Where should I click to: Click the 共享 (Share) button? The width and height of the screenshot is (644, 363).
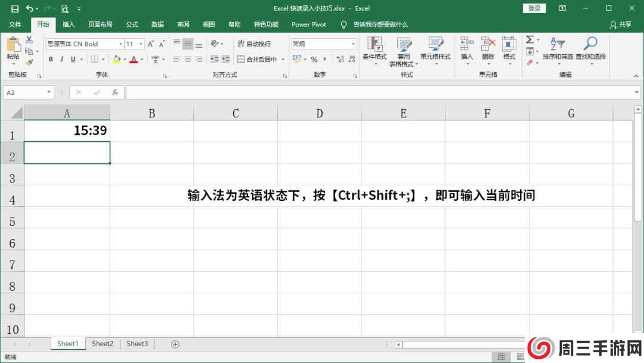[x=621, y=24]
